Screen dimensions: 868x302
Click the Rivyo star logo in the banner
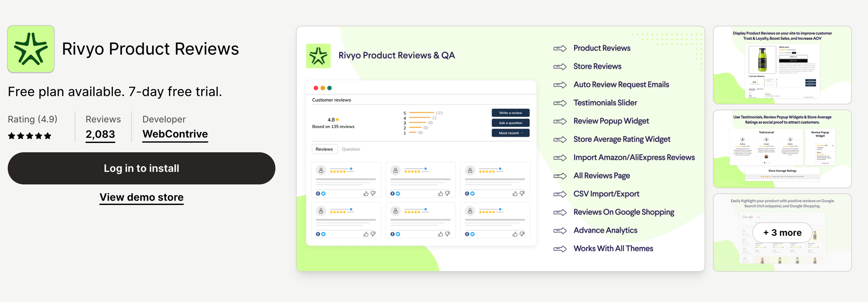[x=318, y=56]
